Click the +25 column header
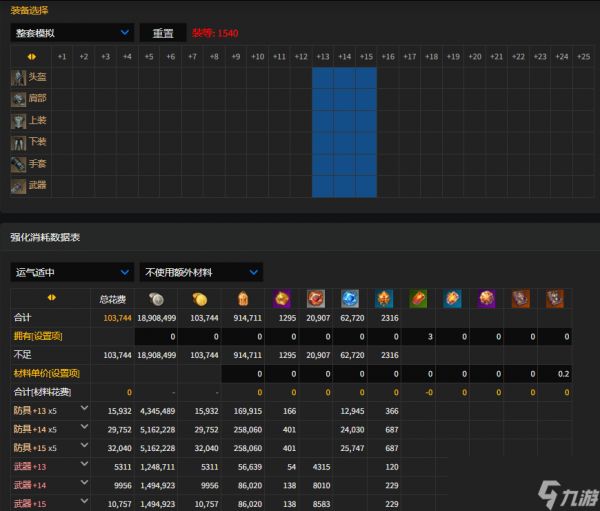The image size is (600, 511). click(583, 56)
